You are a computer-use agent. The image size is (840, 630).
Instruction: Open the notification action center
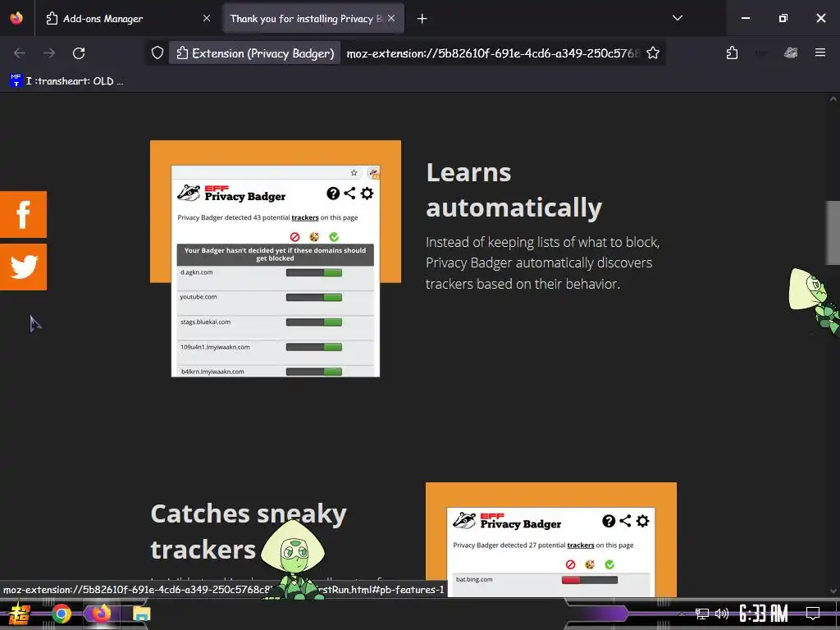click(x=813, y=614)
